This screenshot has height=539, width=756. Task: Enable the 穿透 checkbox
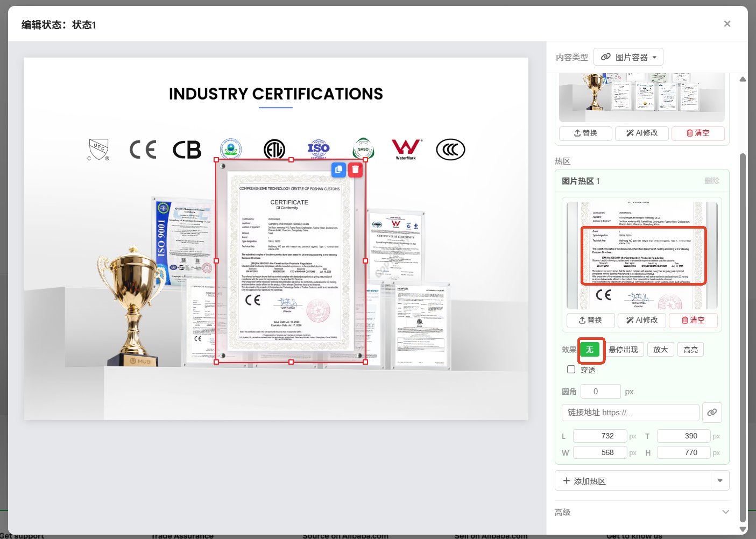[571, 370]
